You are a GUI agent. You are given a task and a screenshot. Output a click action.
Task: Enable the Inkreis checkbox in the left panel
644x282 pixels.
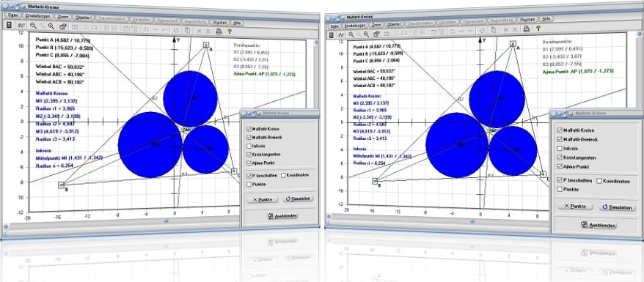tap(249, 146)
